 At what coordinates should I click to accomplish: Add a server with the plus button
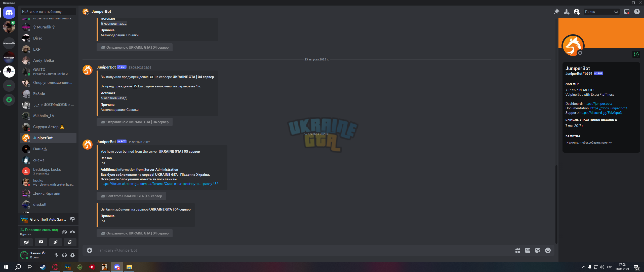[9, 86]
